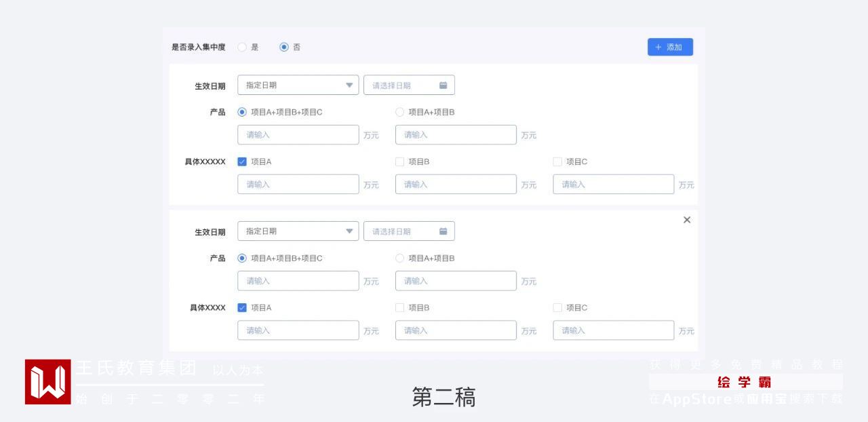Focus 请输入 field under first section 项目C
868x422 pixels.
(613, 185)
